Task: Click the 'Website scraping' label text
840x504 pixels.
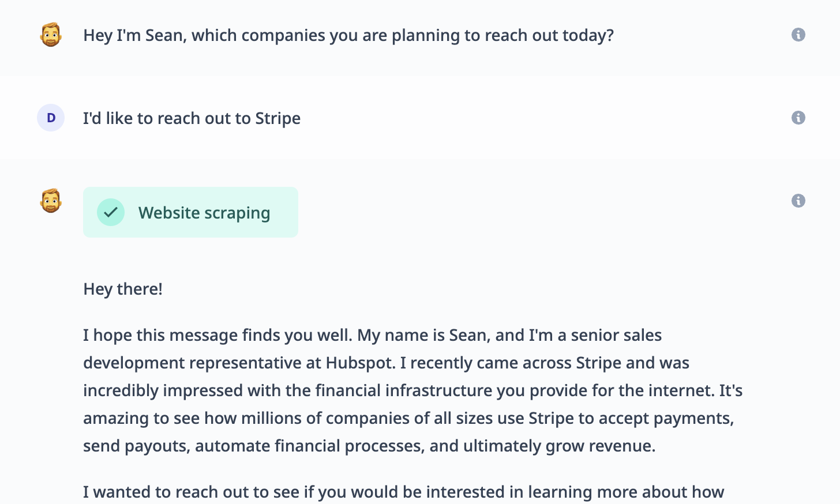Action: (204, 213)
